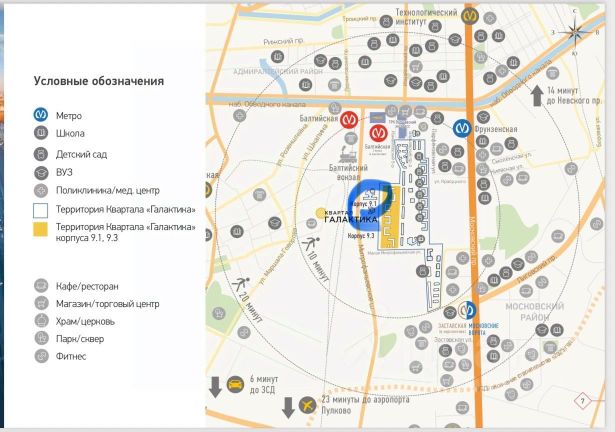Click the compass rose on the map

coord(574,32)
